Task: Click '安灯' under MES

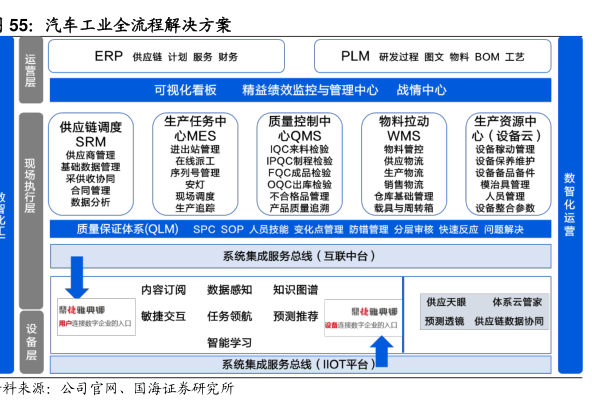Action: (195, 184)
